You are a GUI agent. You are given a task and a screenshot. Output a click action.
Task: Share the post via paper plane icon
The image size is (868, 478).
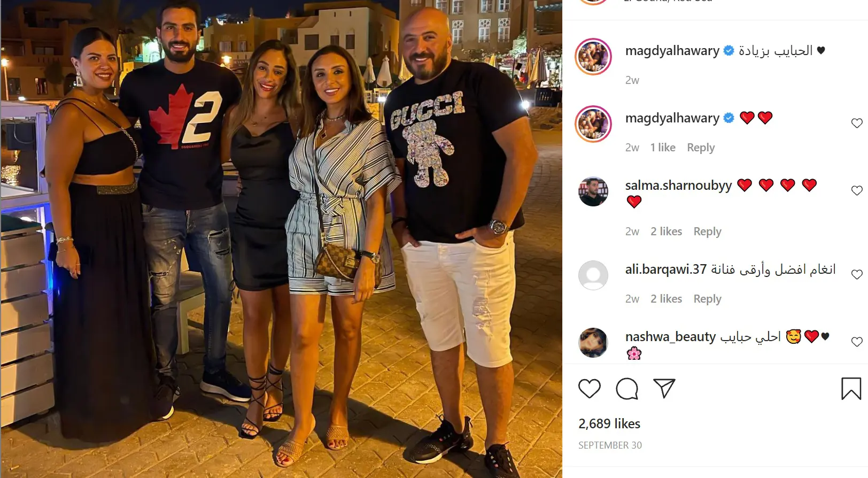pyautogui.click(x=664, y=388)
